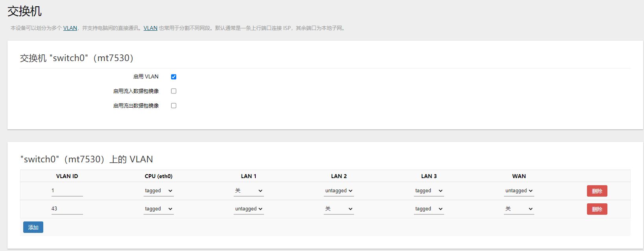Click the CPU (eth0) column header
The width and height of the screenshot is (644, 251).
[x=159, y=176]
